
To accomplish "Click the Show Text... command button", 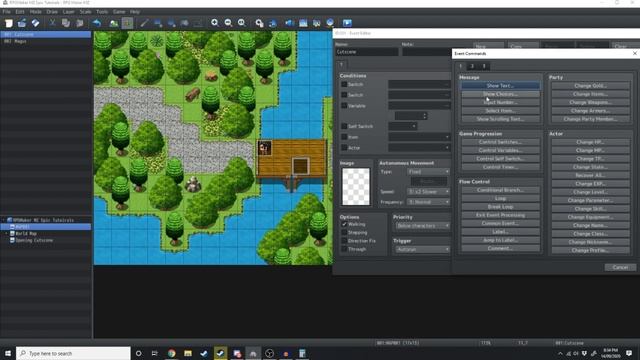I will click(x=500, y=86).
